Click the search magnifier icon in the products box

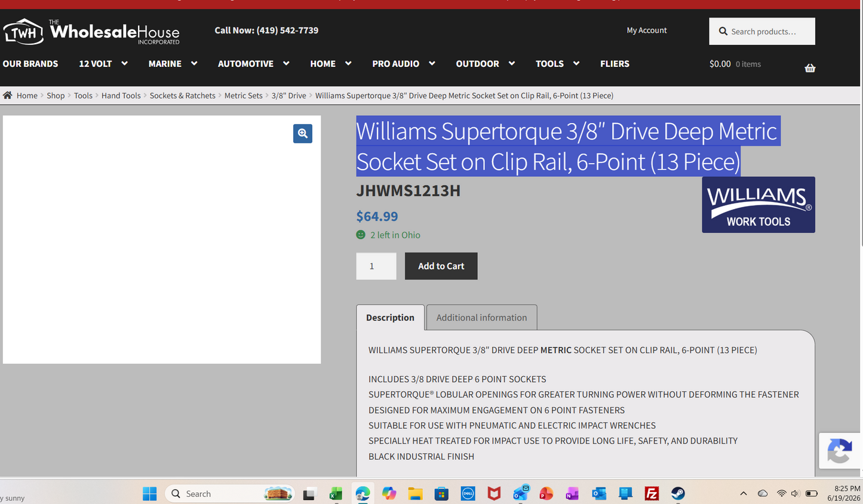(x=723, y=31)
